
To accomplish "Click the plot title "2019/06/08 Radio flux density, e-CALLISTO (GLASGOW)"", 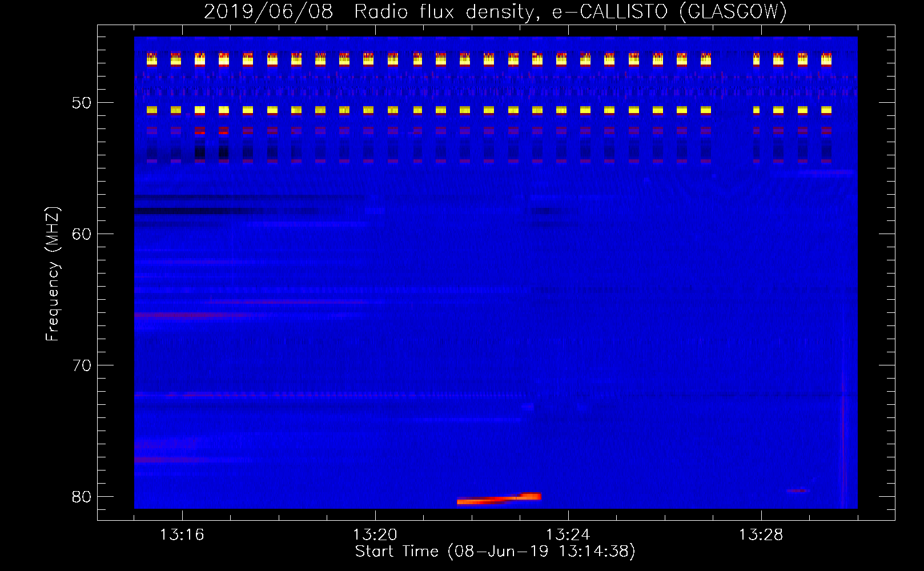I will point(495,11).
